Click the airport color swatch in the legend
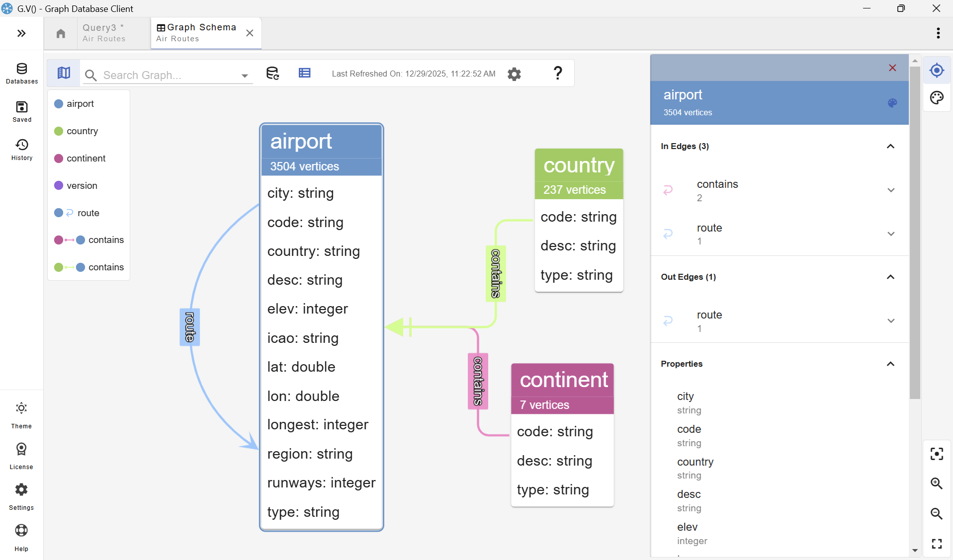953x560 pixels. pos(59,103)
